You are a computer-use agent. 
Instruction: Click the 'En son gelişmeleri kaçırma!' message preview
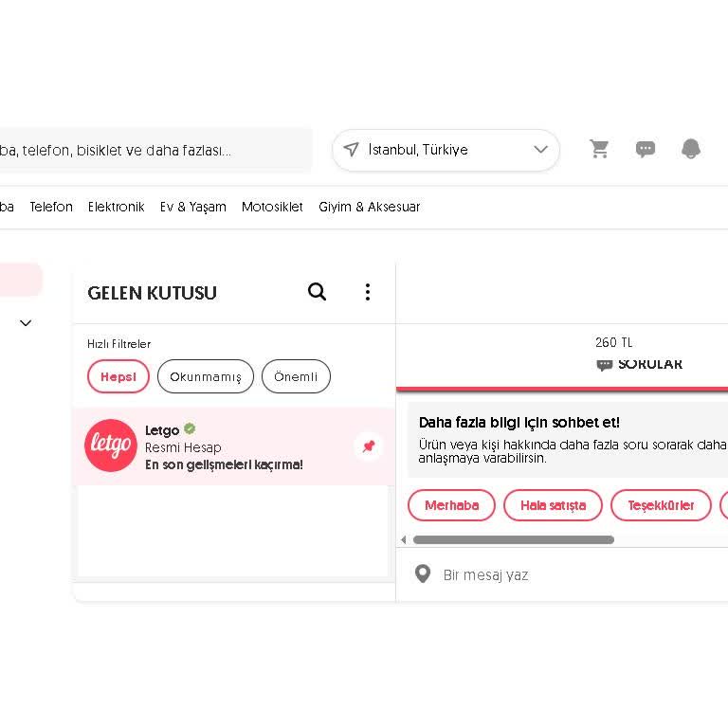pyautogui.click(x=224, y=464)
